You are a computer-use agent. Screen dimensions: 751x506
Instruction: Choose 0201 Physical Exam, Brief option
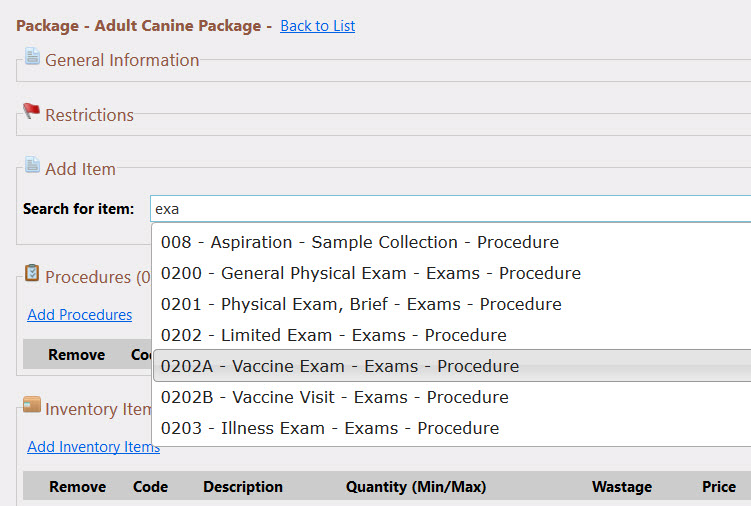[x=451, y=304]
